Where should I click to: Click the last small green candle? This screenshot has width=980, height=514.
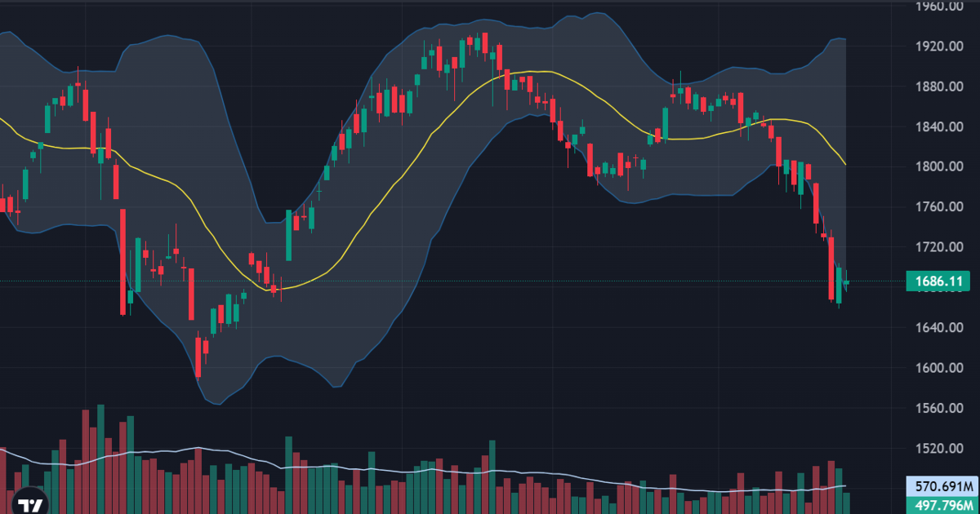[846, 281]
